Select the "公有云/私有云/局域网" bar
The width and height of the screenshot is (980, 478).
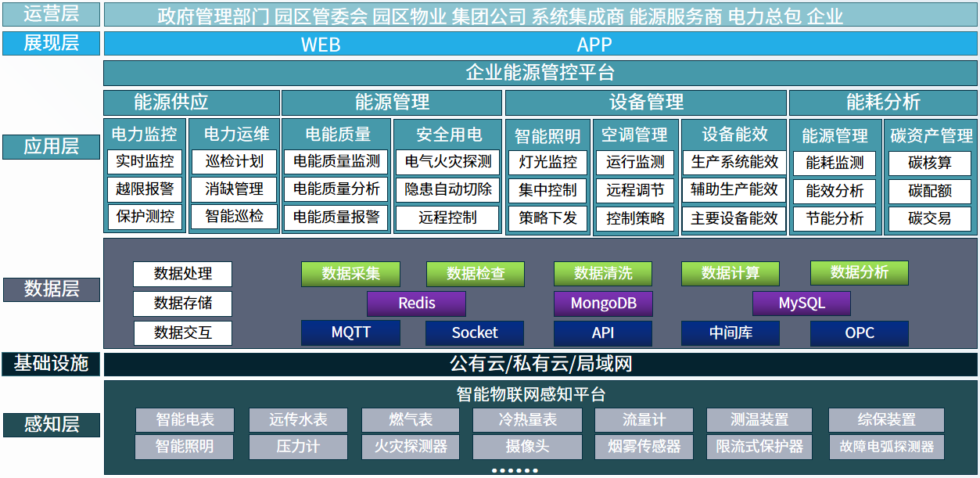[x=541, y=364]
